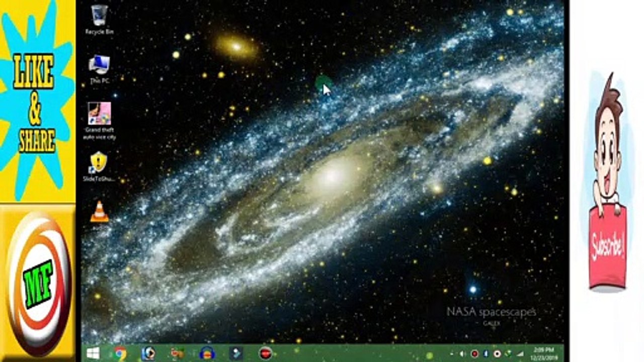This screenshot has height=362, width=644.
Task: Select the Grand theft auto vice city shortcut
Action: [x=99, y=121]
